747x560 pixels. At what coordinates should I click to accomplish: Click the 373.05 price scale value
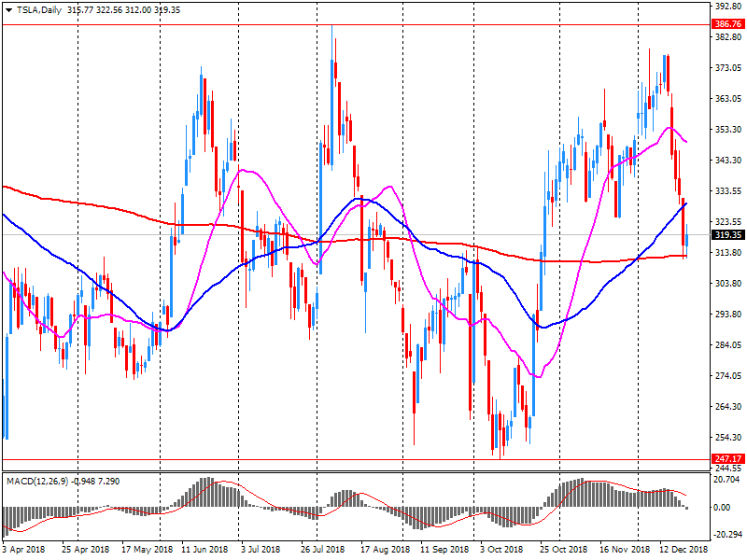(728, 67)
